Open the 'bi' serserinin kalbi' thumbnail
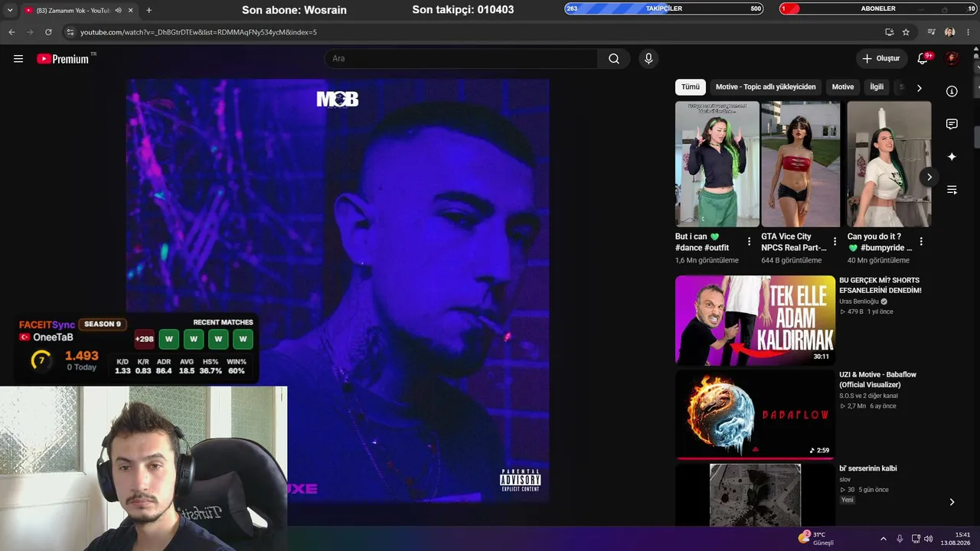Screen dimensions: 980x551 755,494
